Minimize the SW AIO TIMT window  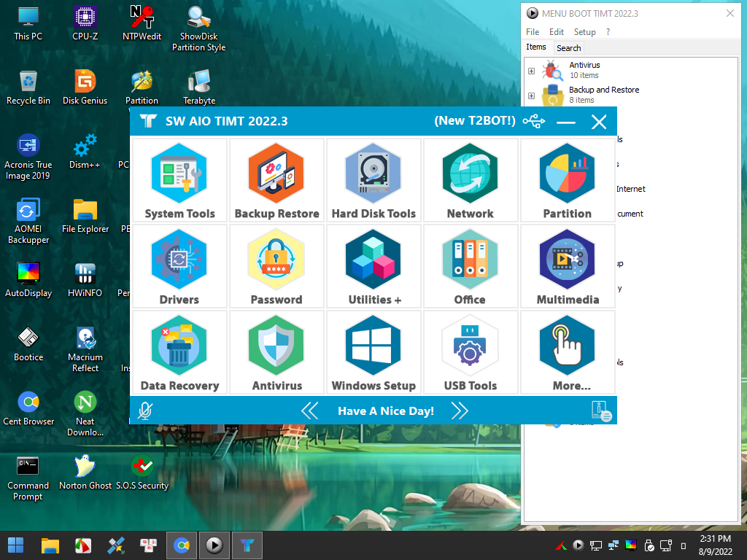click(x=566, y=122)
